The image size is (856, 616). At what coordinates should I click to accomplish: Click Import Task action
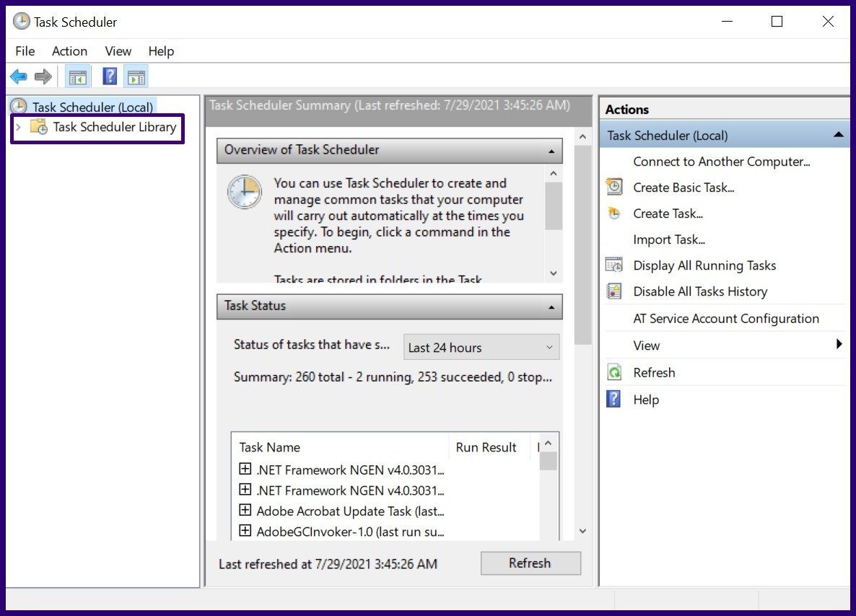click(669, 239)
